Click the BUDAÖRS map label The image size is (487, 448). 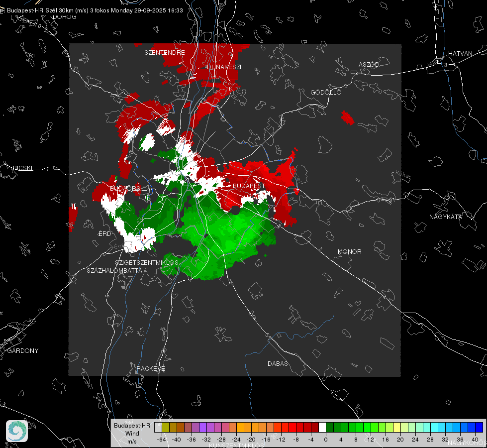[125, 188]
